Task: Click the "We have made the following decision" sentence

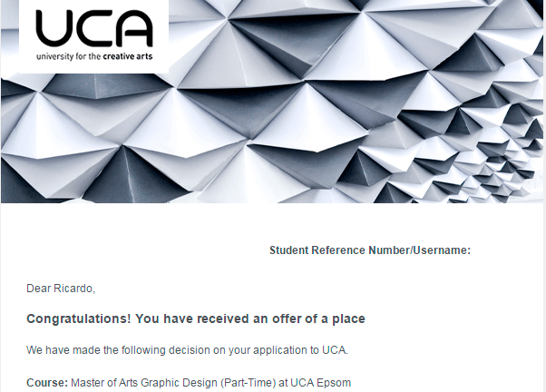Action: pos(187,350)
